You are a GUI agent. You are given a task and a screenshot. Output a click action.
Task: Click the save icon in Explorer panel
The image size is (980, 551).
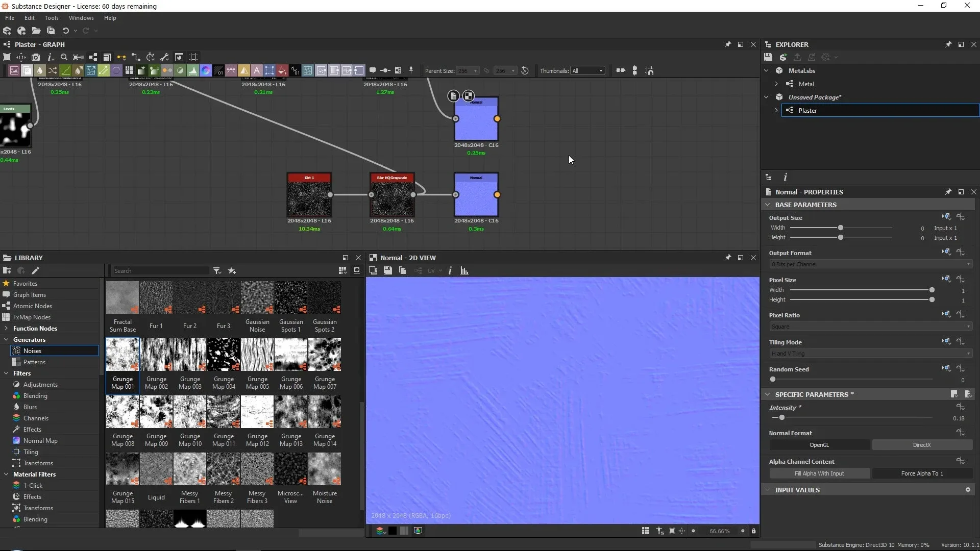tap(768, 57)
